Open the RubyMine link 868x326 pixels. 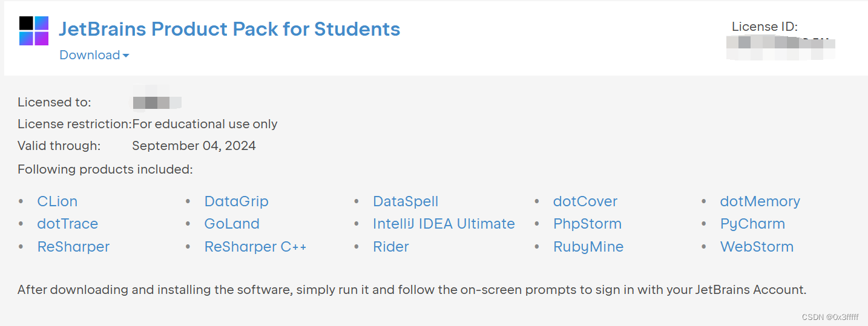coord(588,247)
